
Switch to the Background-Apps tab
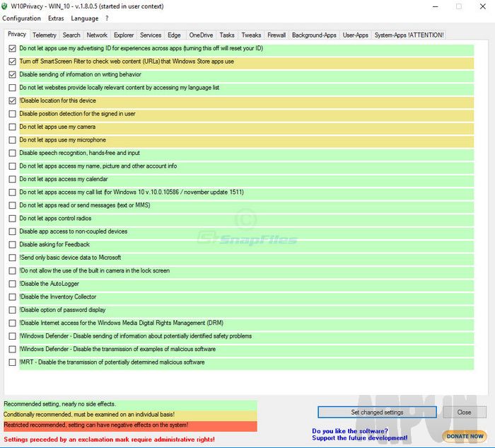[314, 35]
